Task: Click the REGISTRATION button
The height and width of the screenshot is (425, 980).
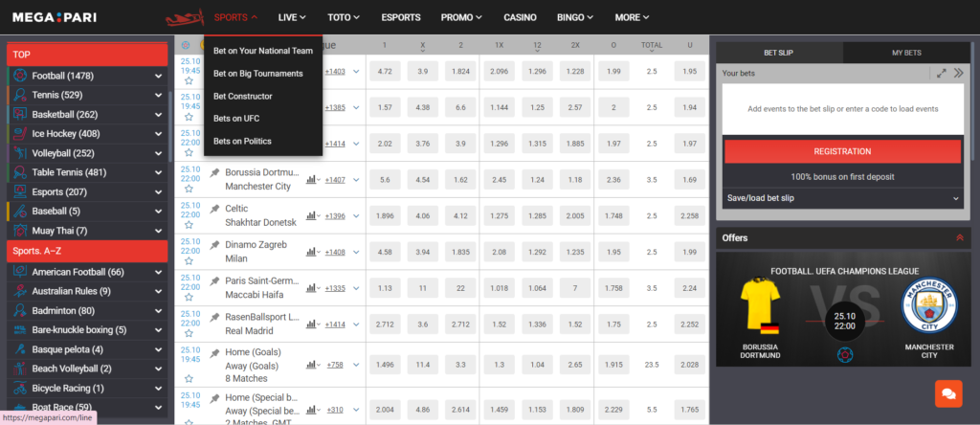Action: point(842,151)
